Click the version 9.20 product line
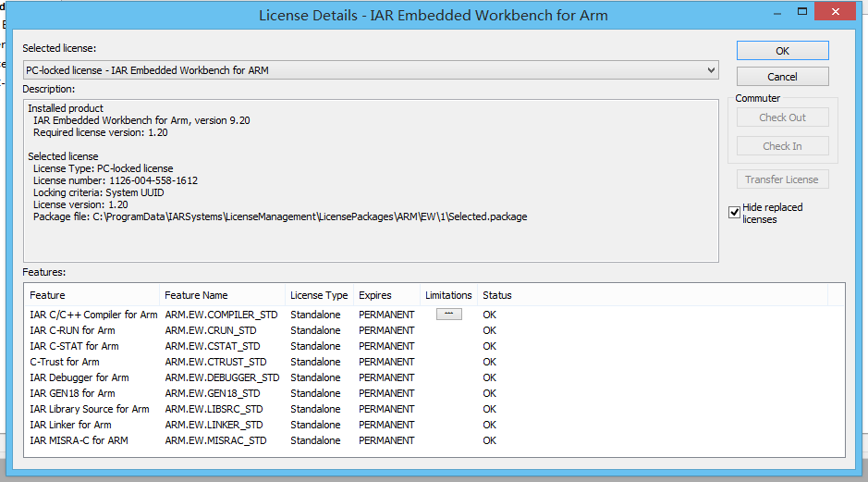The image size is (868, 482). [141, 120]
